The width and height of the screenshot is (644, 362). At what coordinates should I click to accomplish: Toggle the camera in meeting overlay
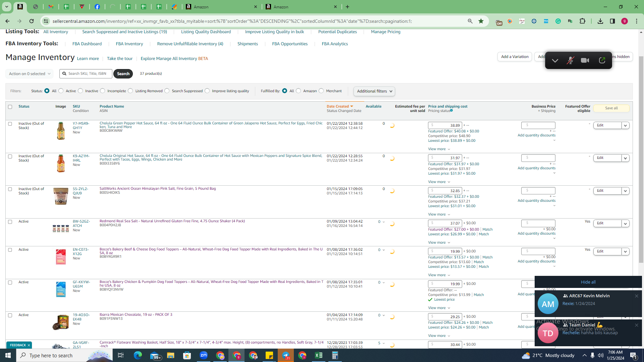[x=585, y=60]
